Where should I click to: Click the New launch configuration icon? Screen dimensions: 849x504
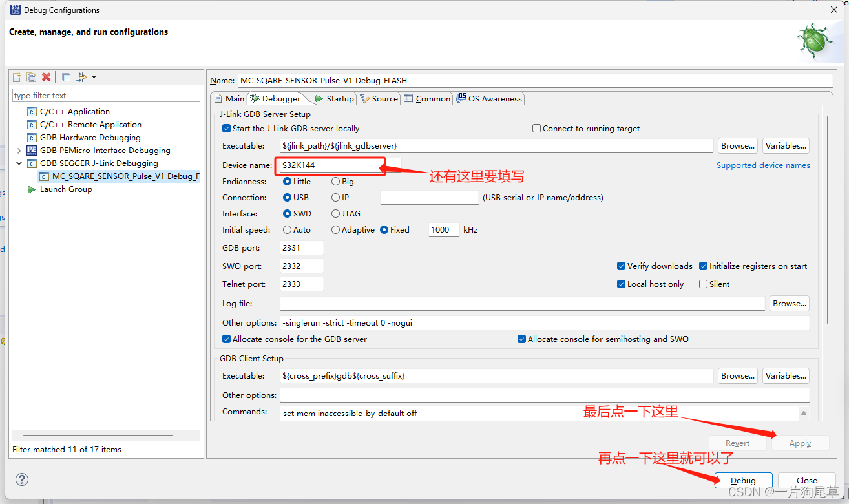click(17, 77)
